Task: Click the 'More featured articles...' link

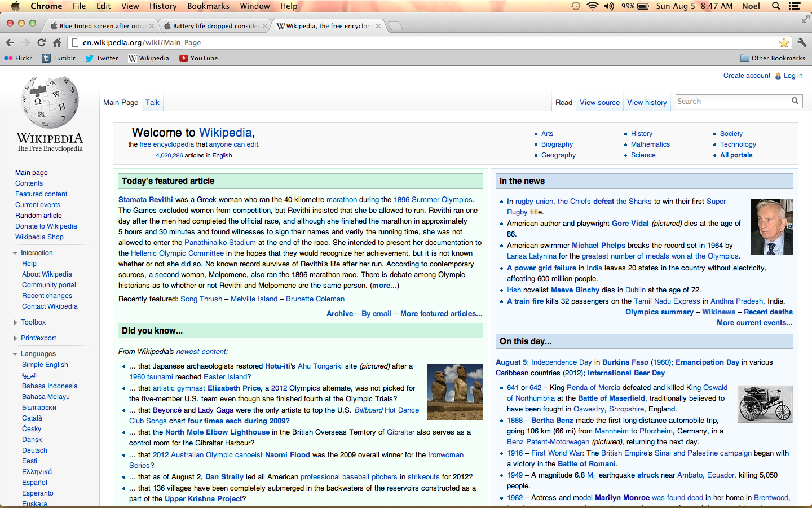Action: 442,314
